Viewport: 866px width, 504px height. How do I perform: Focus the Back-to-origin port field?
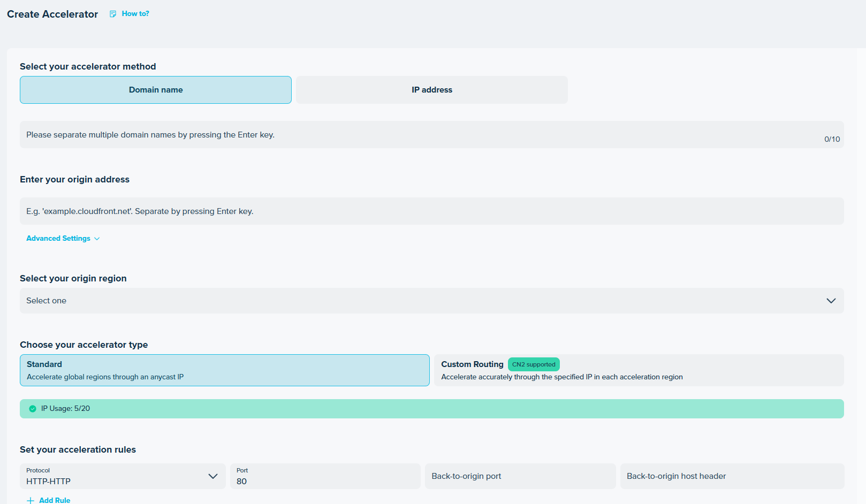(x=520, y=476)
